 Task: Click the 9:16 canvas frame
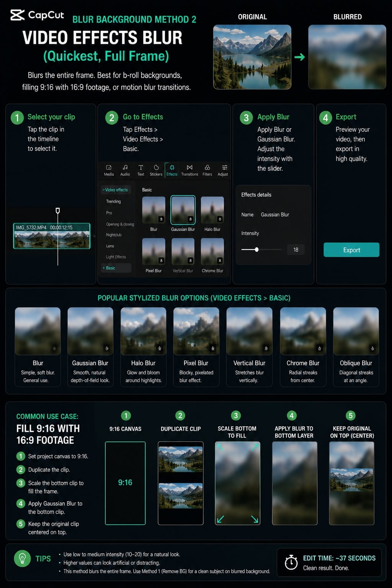pyautogui.click(x=125, y=483)
